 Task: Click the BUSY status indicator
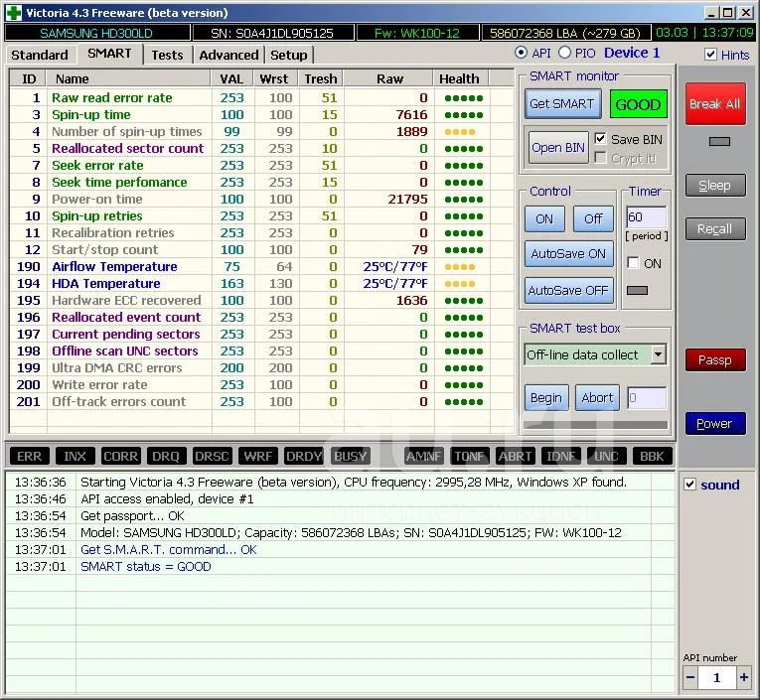(351, 456)
